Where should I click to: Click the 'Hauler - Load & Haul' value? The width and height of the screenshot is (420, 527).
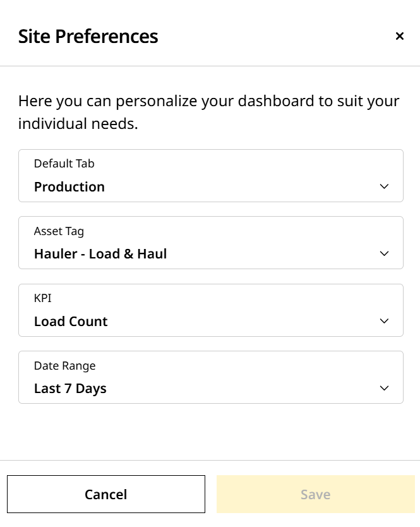100,254
